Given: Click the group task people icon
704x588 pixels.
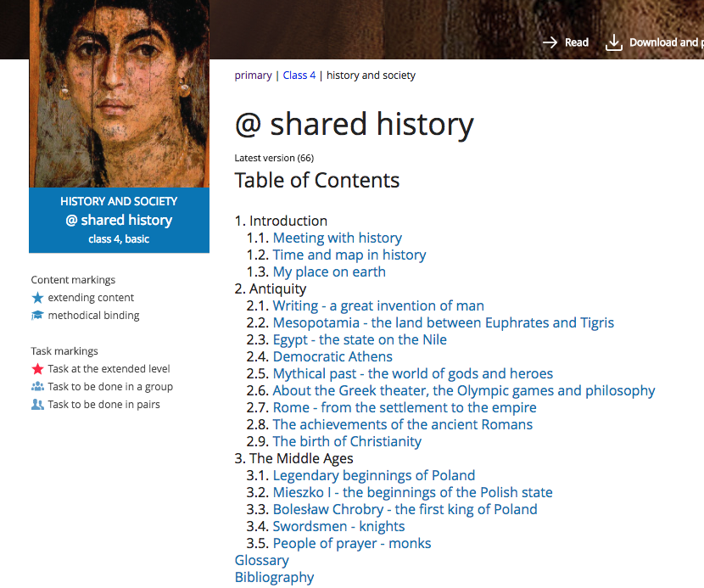Looking at the screenshot, I should click(x=37, y=386).
